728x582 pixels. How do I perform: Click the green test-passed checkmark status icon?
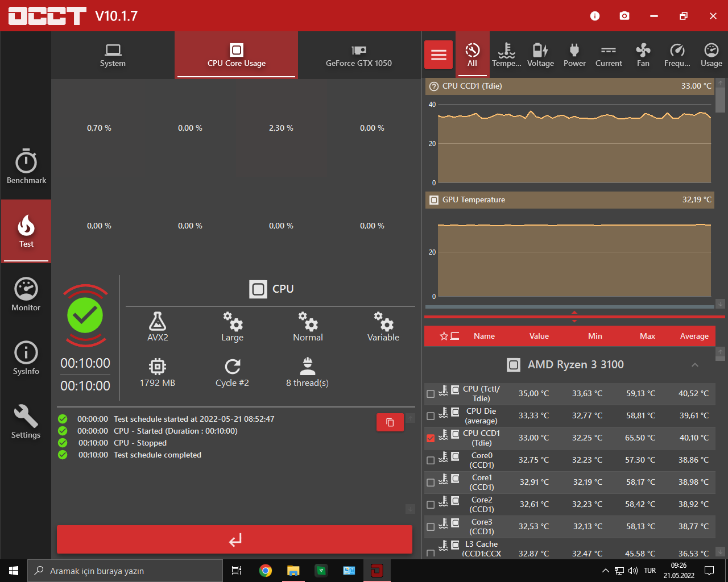point(85,315)
